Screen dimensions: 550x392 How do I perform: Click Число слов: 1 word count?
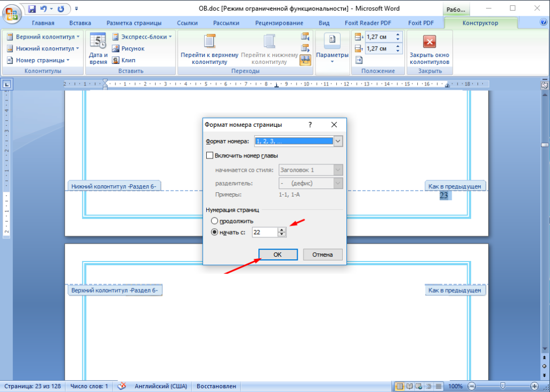(89, 386)
